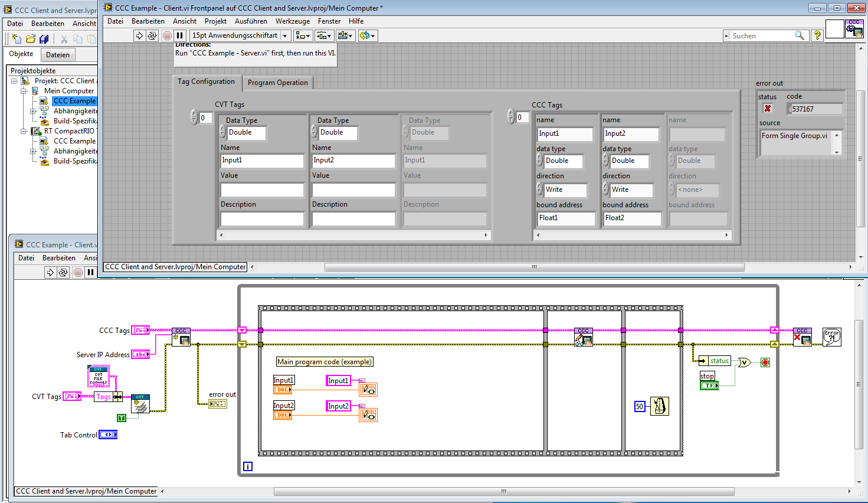Select CCC Example item under Mein Computer
Screen dimensions: 868x503
click(x=74, y=101)
